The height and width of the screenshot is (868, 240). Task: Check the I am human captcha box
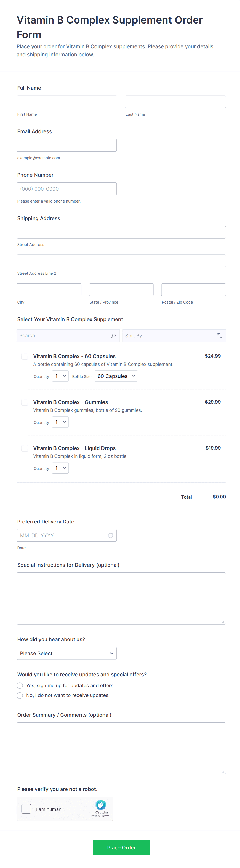pyautogui.click(x=26, y=809)
